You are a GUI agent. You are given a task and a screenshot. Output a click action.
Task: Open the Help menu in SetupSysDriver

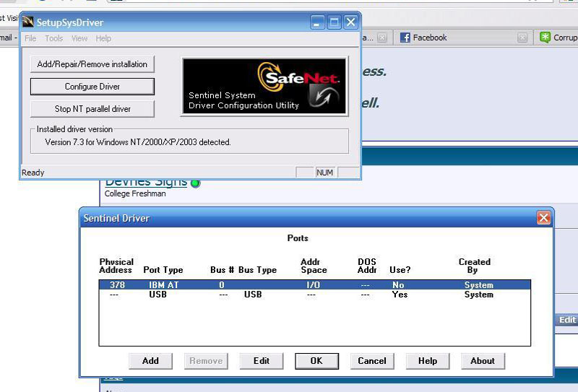pos(103,38)
